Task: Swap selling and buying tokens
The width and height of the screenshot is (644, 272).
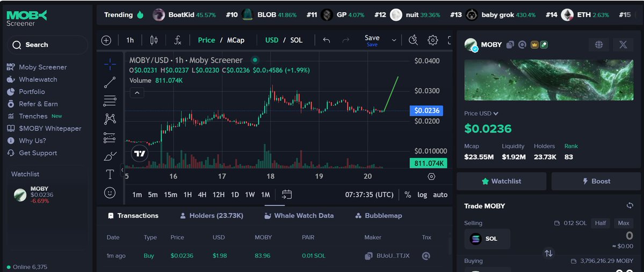Action: [x=548, y=253]
